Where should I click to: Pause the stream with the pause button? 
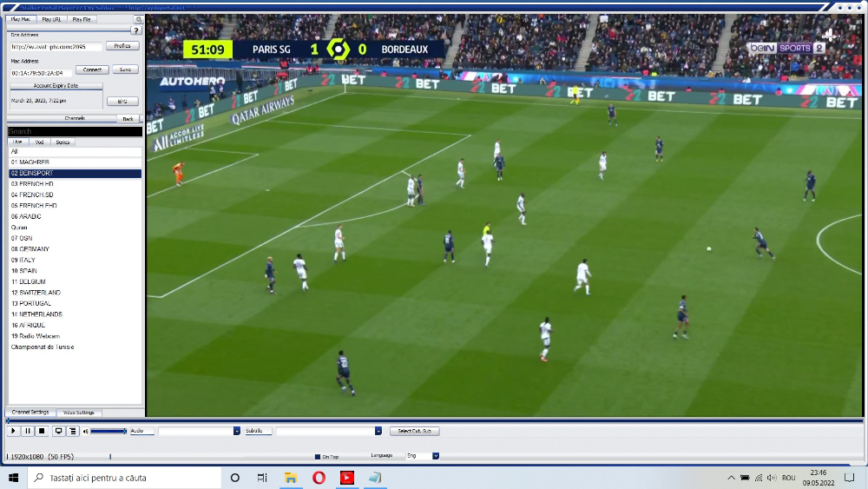click(x=27, y=431)
